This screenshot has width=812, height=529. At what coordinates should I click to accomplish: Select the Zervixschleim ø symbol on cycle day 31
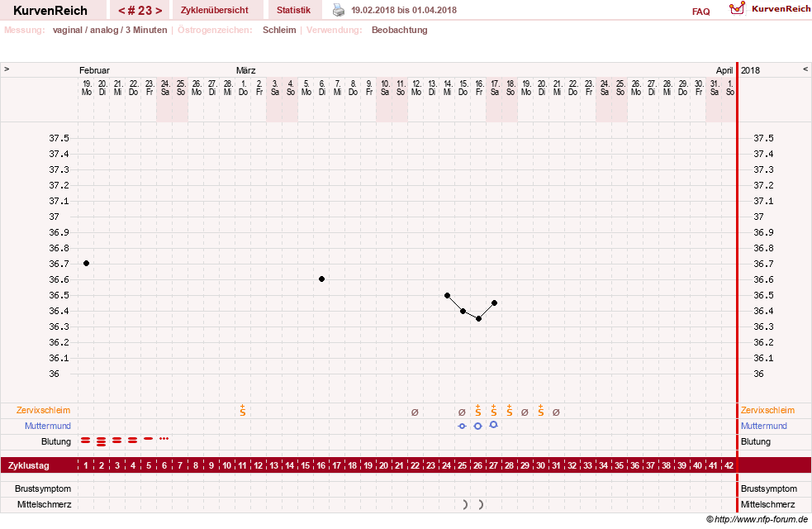pyautogui.click(x=556, y=412)
